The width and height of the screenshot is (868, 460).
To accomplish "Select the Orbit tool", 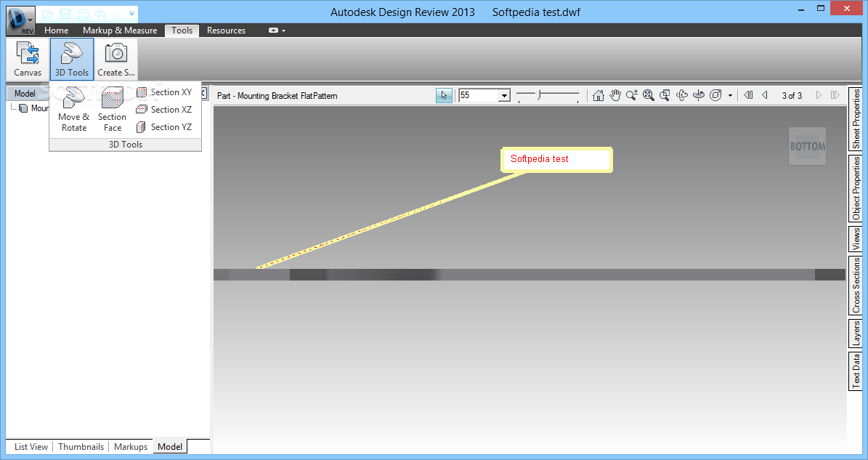I will tap(682, 95).
